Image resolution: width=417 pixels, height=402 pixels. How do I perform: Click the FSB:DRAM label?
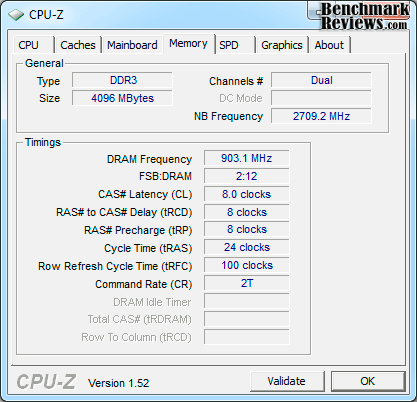(165, 176)
